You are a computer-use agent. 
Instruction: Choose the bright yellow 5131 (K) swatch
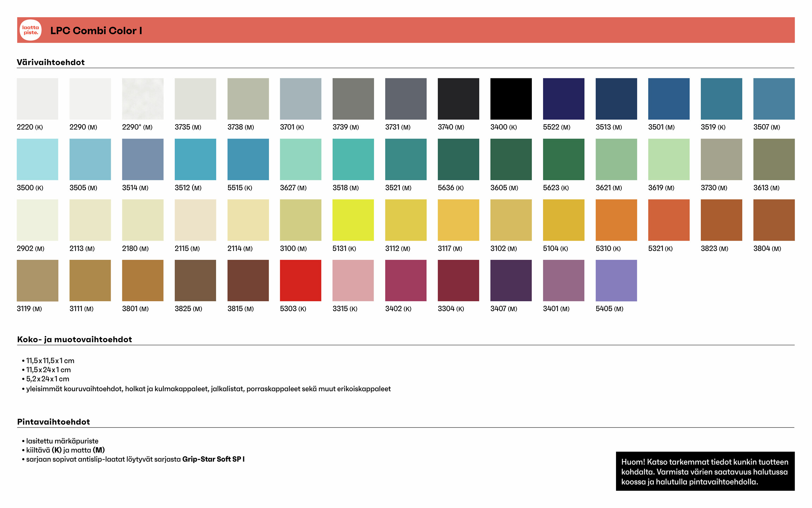(353, 220)
